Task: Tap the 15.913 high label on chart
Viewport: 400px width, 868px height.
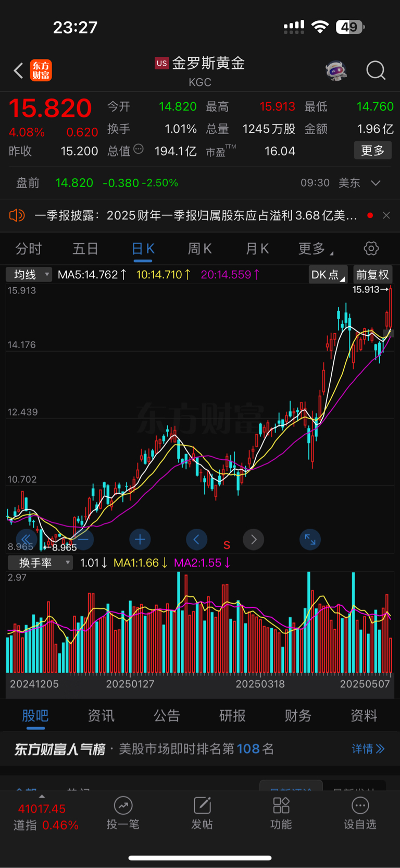Action: point(370,289)
